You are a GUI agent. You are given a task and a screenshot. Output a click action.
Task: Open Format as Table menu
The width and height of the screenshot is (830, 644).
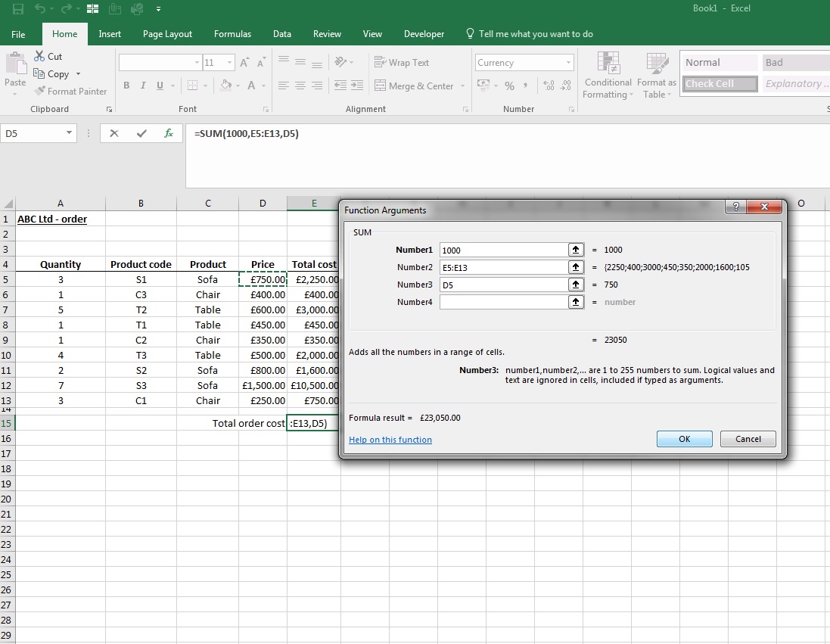pyautogui.click(x=657, y=75)
